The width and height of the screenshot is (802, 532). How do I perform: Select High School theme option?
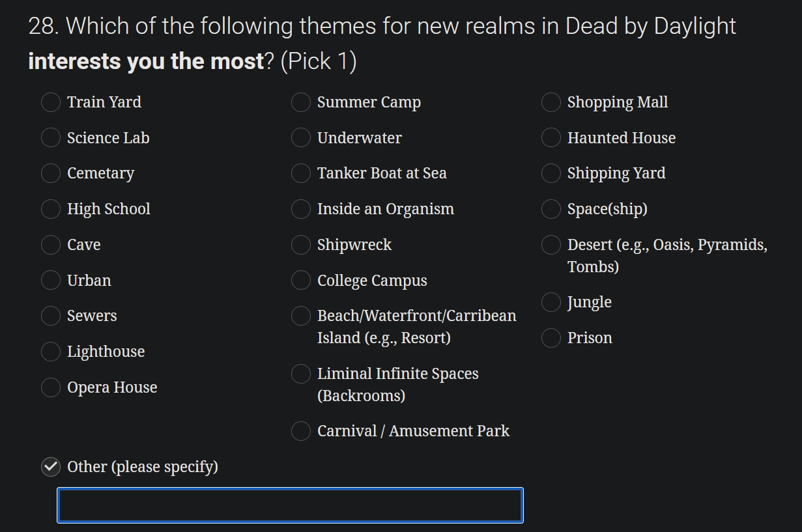51,209
